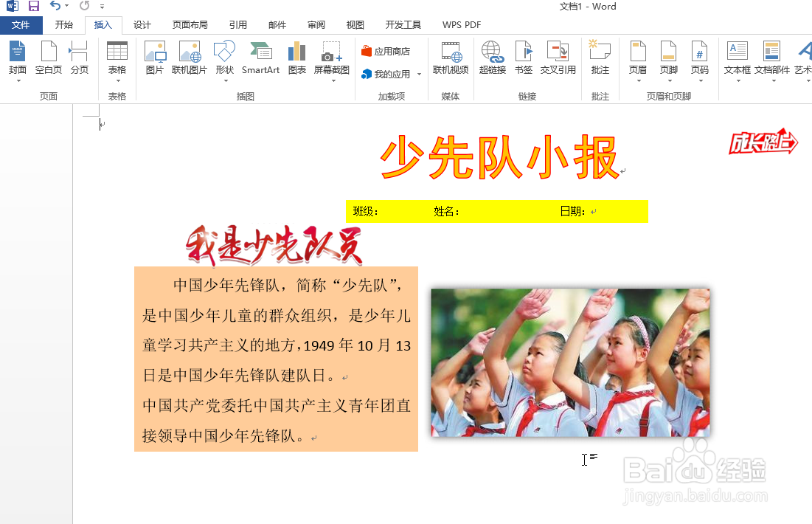Expand the dropdown arrow under Table (表格)
The height and width of the screenshot is (524, 812).
[118, 81]
